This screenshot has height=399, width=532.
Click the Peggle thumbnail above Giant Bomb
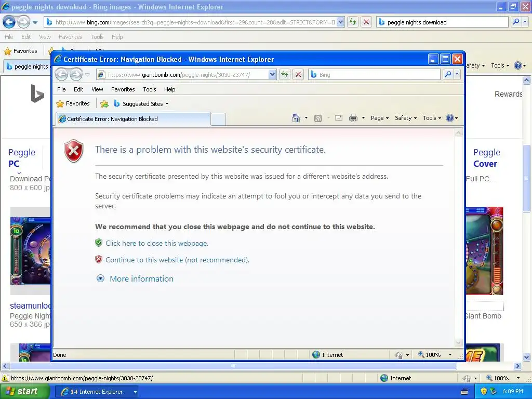[485, 251]
